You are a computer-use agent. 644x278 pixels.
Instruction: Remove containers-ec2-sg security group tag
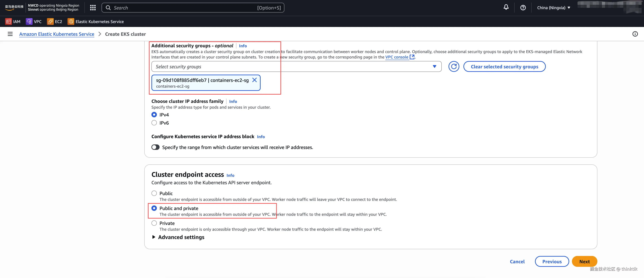pos(254,80)
